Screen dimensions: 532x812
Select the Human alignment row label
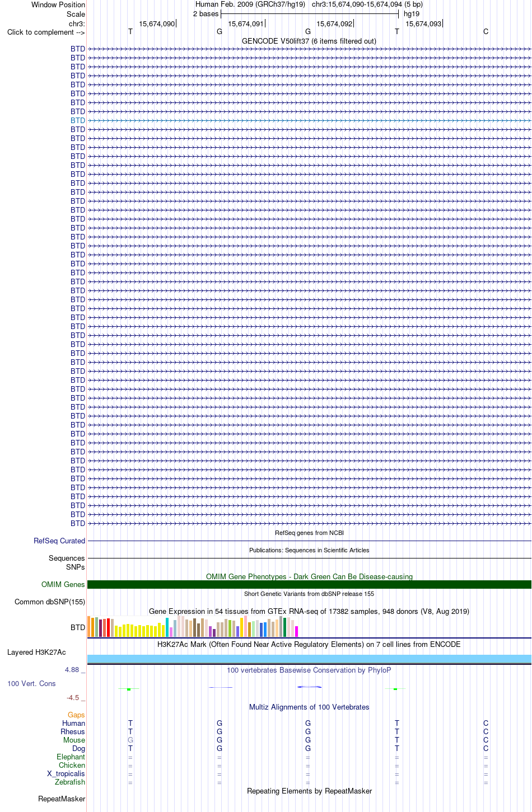[74, 724]
